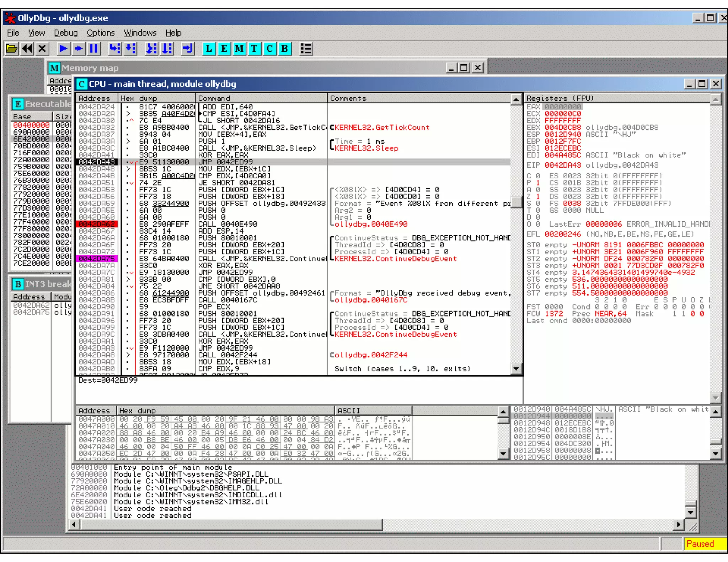Open the Options menu
The image size is (728, 562).
[x=101, y=33]
